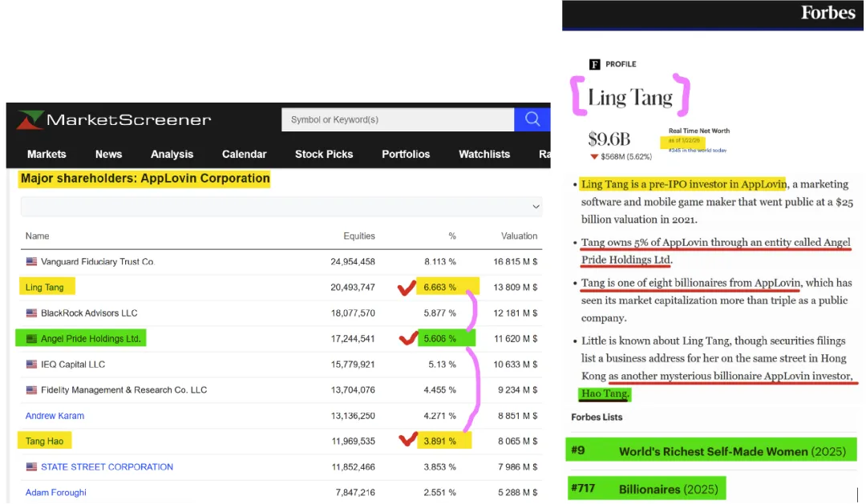The height and width of the screenshot is (504, 866).
Task: Click US flag next to State Street Corporation
Action: (31, 467)
